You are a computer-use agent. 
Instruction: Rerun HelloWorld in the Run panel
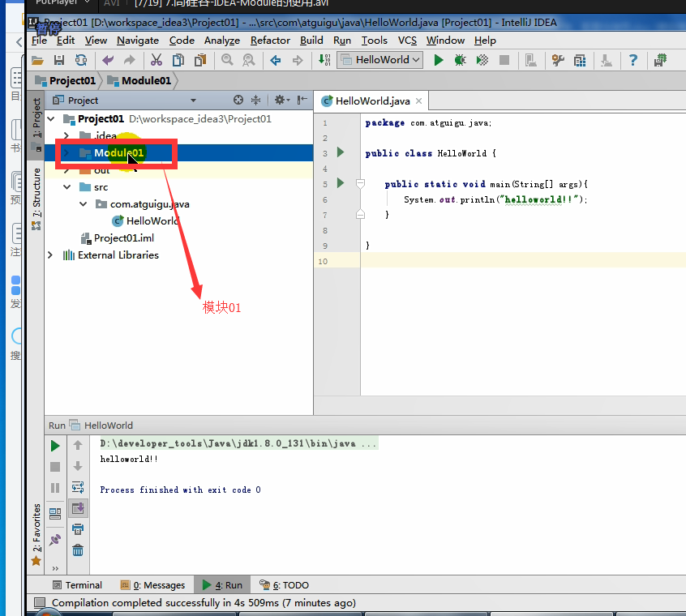click(x=55, y=446)
